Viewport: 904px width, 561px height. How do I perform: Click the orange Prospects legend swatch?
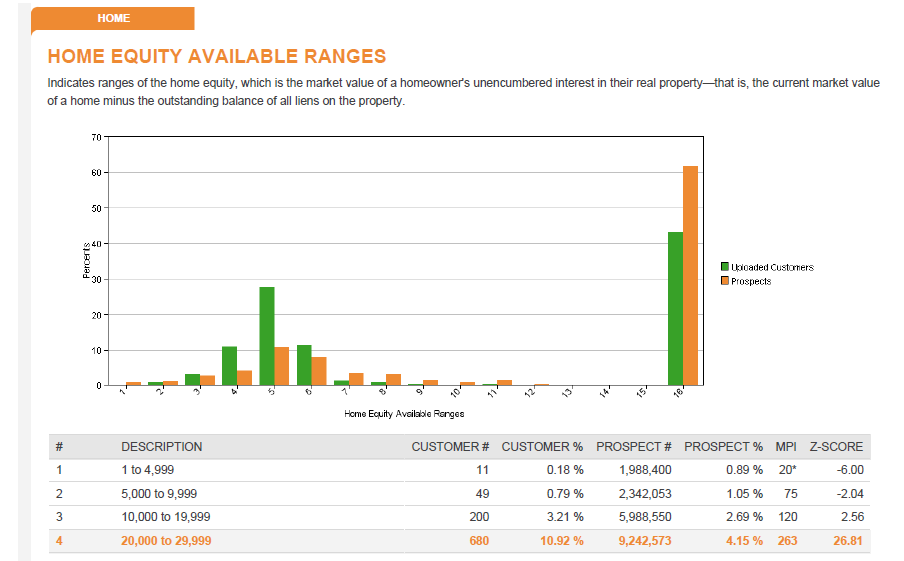tap(725, 281)
